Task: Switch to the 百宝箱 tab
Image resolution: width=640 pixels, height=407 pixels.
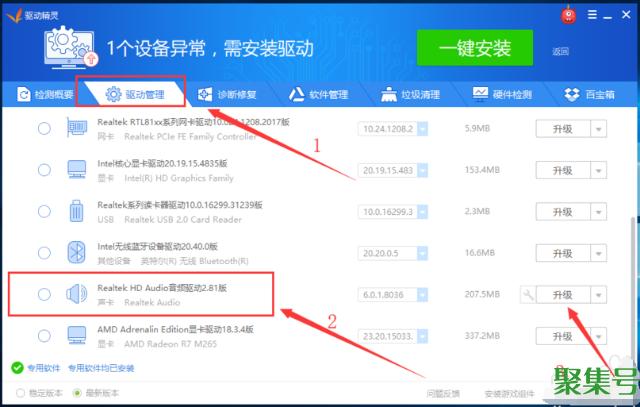Action: 589,95
